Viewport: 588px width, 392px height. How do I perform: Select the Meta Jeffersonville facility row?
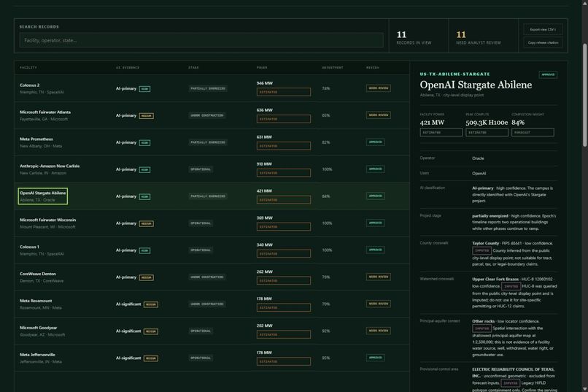(x=212, y=358)
